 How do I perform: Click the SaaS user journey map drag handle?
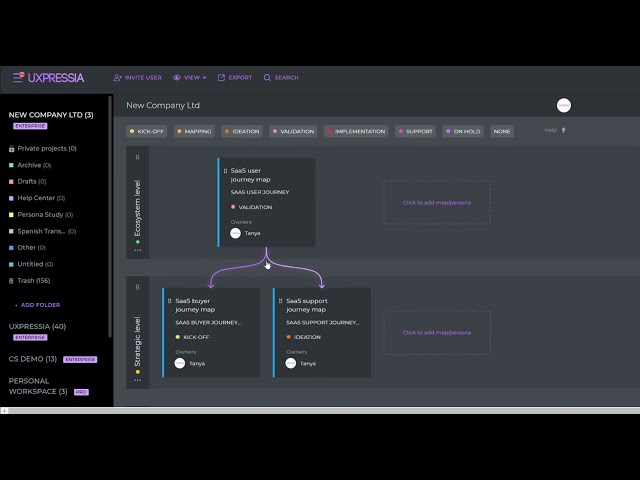[225, 171]
